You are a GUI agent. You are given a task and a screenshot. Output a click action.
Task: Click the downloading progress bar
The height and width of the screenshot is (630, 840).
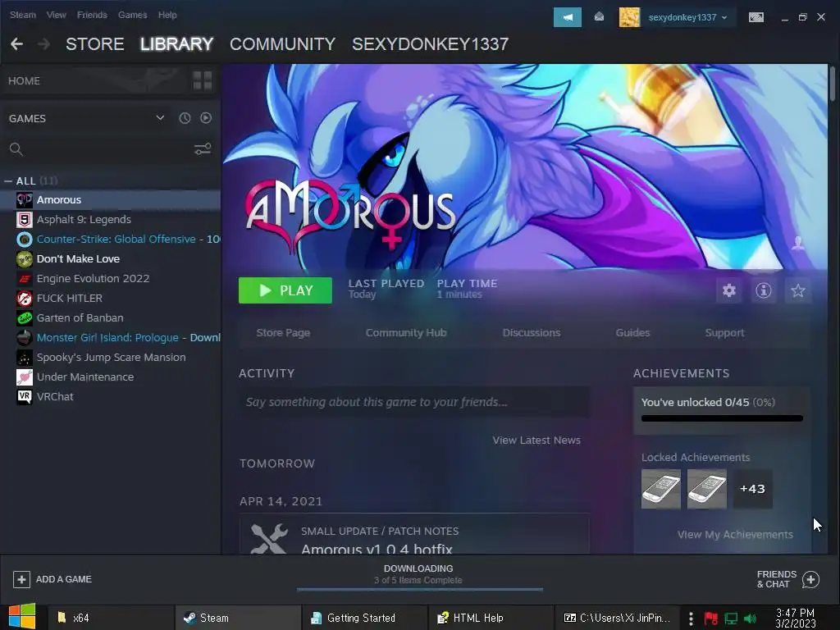click(420, 589)
